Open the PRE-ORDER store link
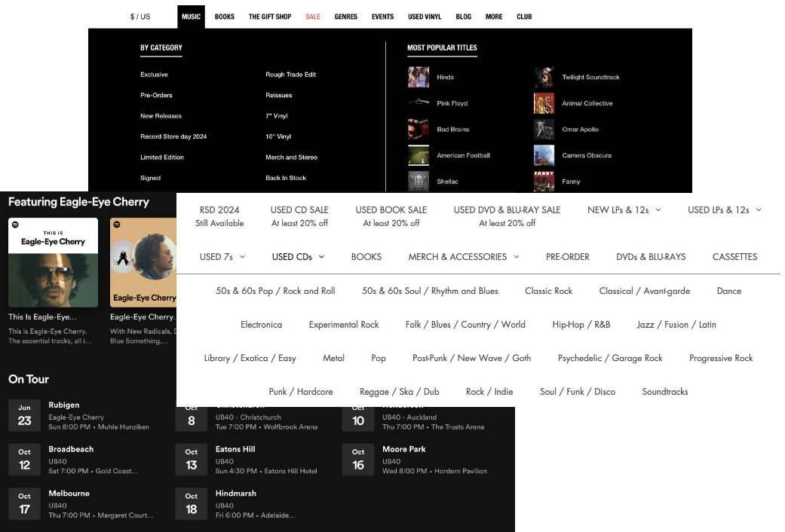 click(x=567, y=257)
